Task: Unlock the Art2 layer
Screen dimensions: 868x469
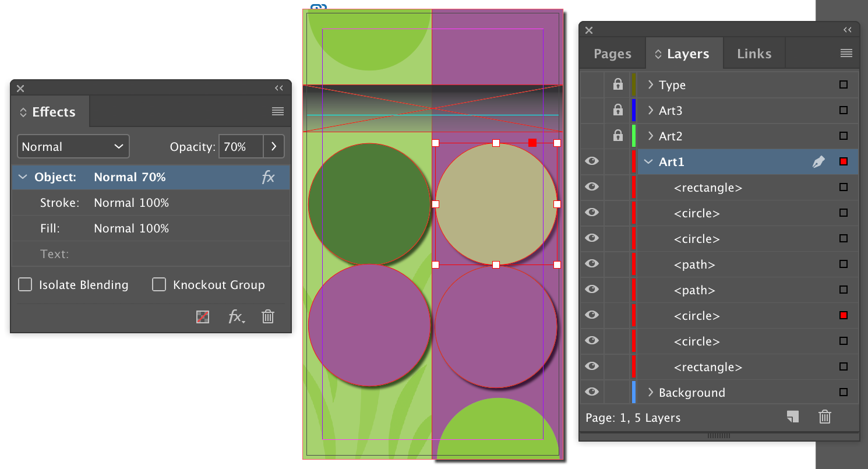Action: [618, 136]
